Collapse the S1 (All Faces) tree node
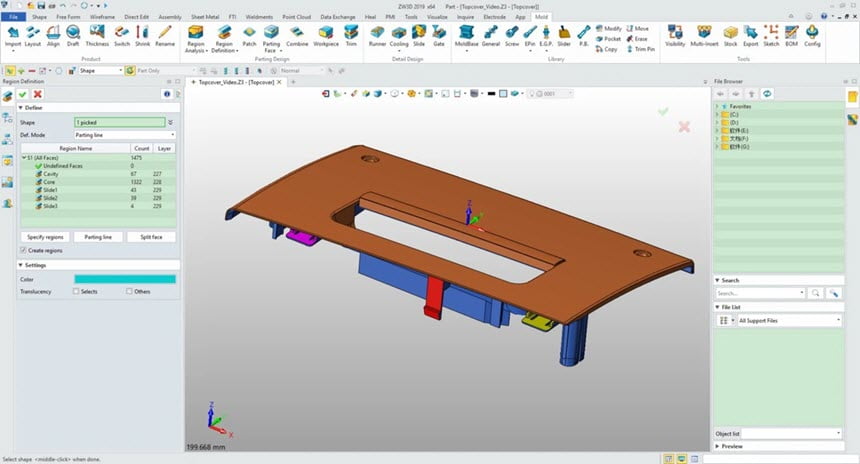 tap(24, 158)
